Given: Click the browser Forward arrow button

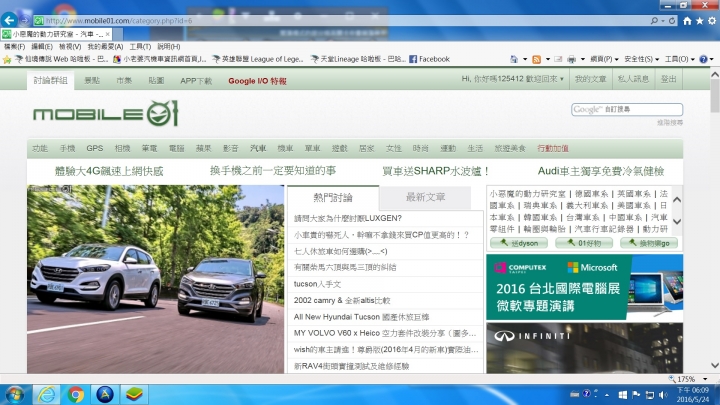Looking at the screenshot, I should click(25, 20).
